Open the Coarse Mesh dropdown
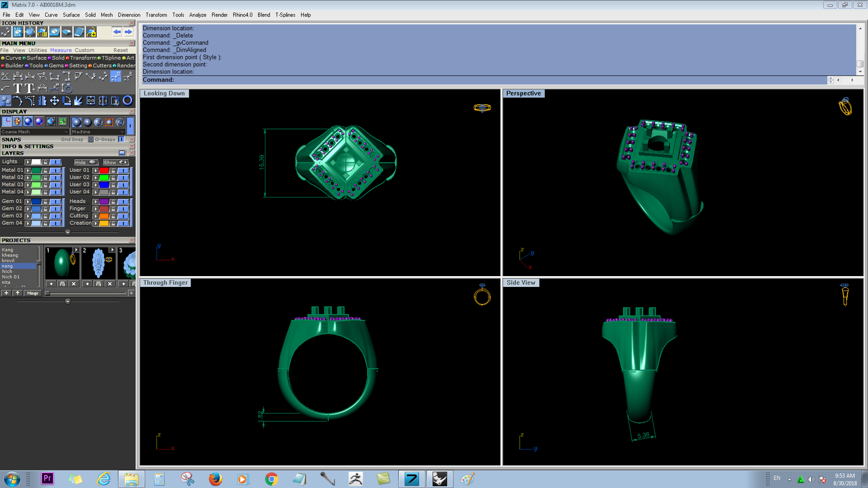Viewport: 868px width, 488px height. [35, 132]
